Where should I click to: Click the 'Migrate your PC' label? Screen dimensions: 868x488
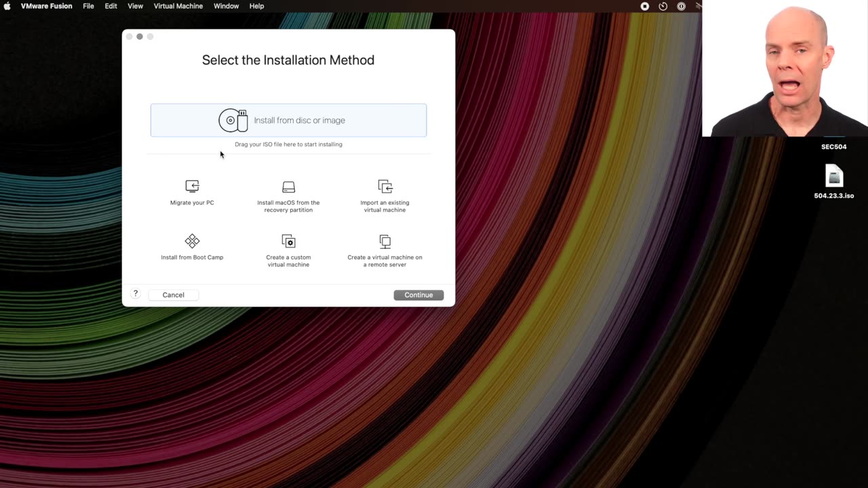(x=192, y=203)
